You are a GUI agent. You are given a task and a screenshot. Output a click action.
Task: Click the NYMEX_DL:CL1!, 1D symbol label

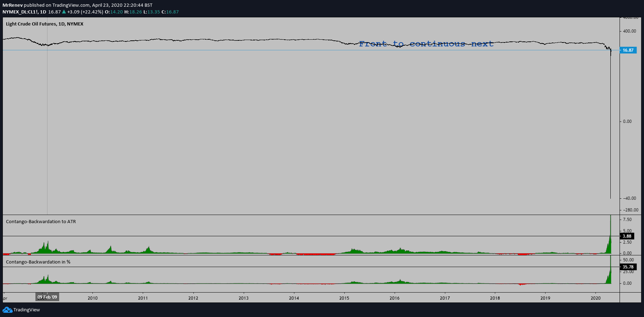click(x=24, y=12)
